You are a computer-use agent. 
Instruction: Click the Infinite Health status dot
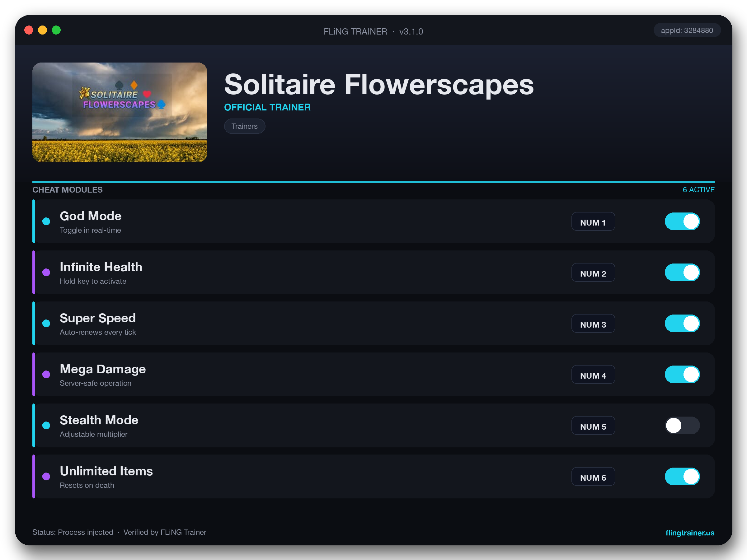tap(46, 273)
